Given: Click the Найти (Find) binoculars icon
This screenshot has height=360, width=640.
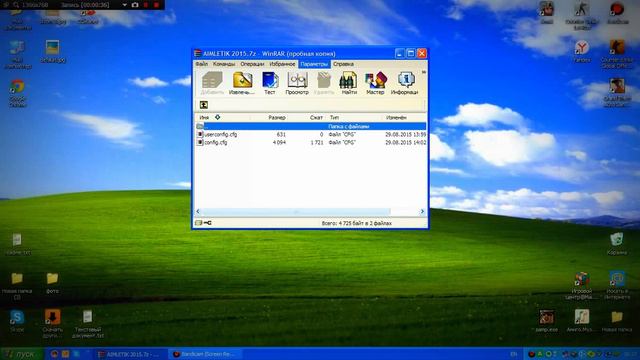Looking at the screenshot, I should click(x=349, y=83).
